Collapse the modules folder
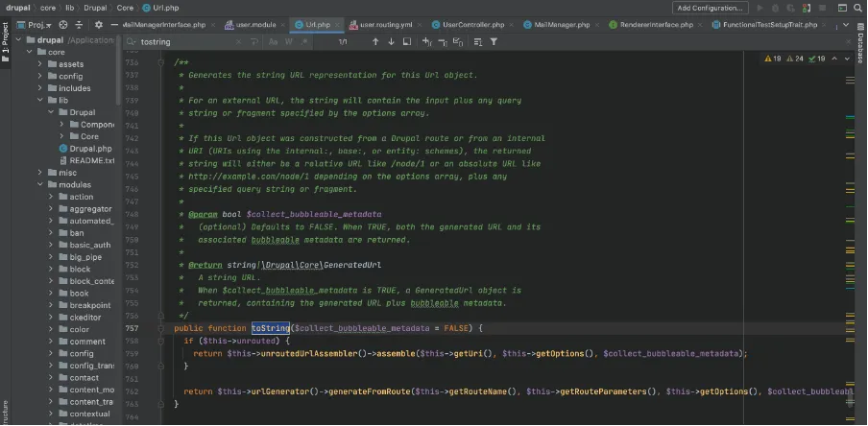 click(x=40, y=185)
